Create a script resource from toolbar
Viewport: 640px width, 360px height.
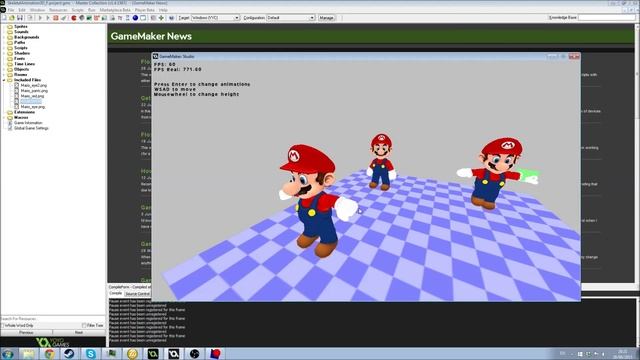point(104,18)
